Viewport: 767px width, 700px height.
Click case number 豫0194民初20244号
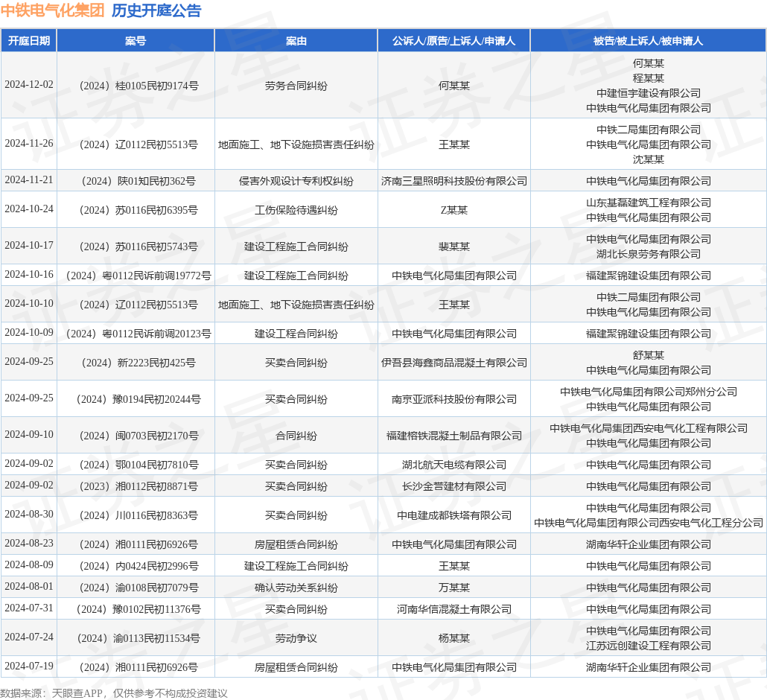[139, 399]
